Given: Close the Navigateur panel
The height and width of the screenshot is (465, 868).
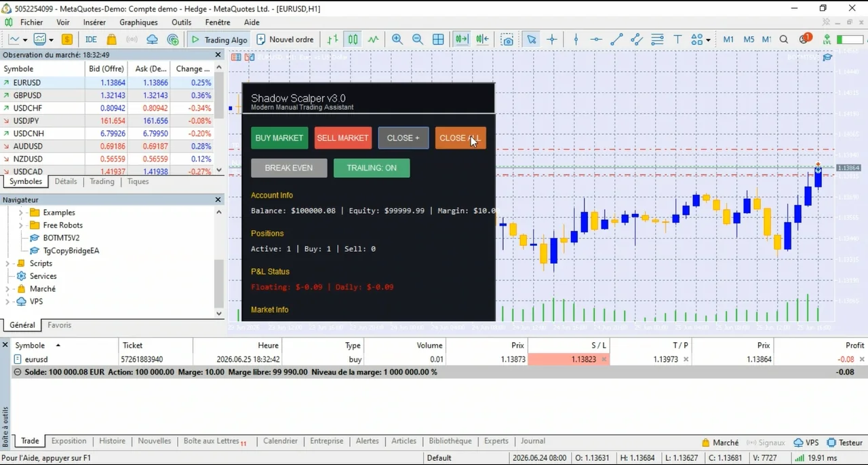Looking at the screenshot, I should (x=218, y=200).
